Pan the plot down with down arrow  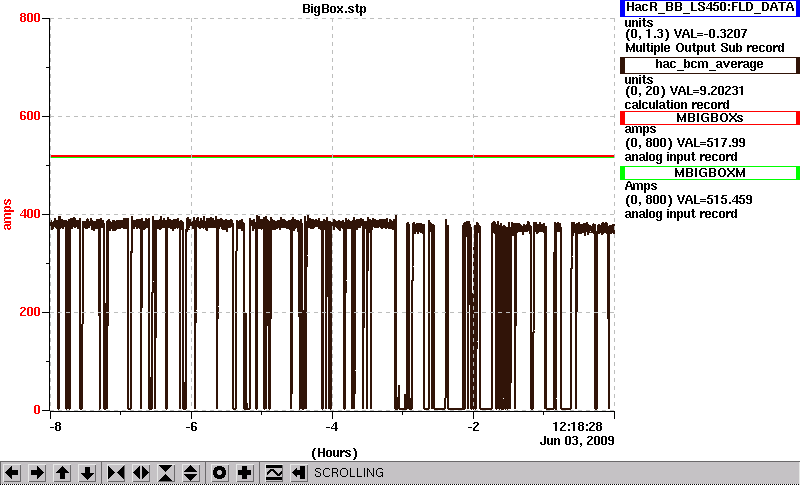pos(87,473)
